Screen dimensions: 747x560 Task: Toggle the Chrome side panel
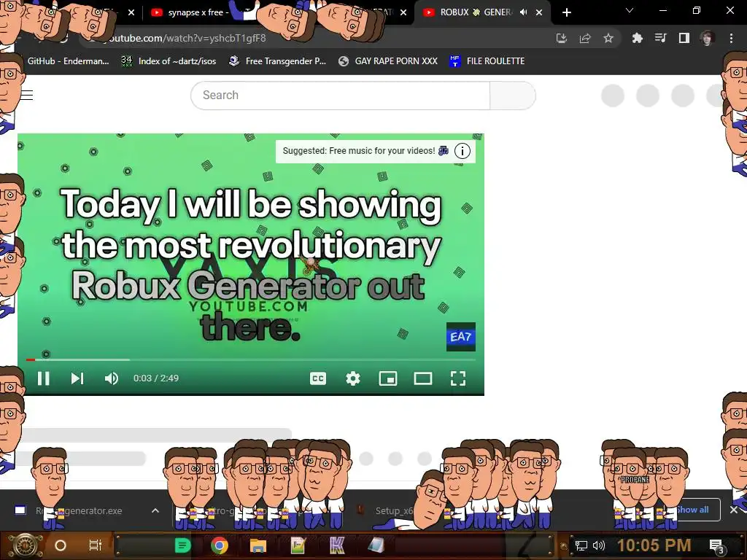click(684, 38)
